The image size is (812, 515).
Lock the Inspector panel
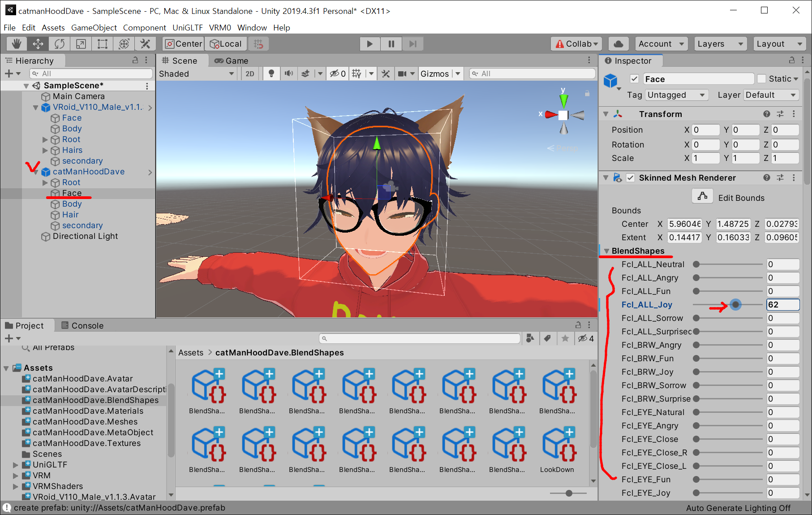click(792, 60)
